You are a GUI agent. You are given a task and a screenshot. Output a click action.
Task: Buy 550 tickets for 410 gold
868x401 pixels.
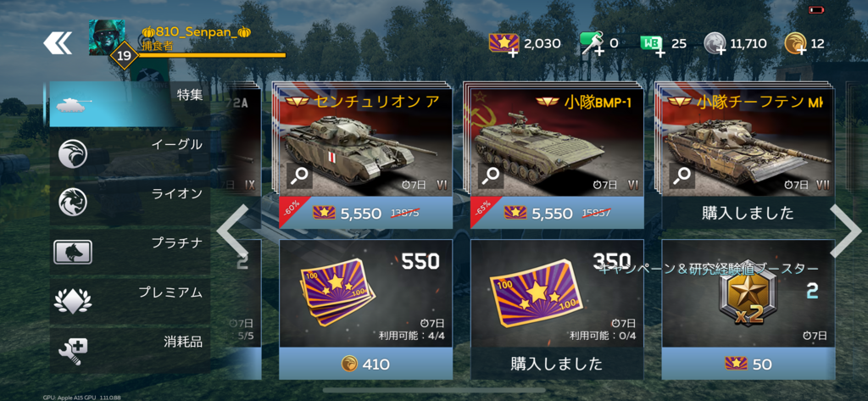pyautogui.click(x=366, y=364)
